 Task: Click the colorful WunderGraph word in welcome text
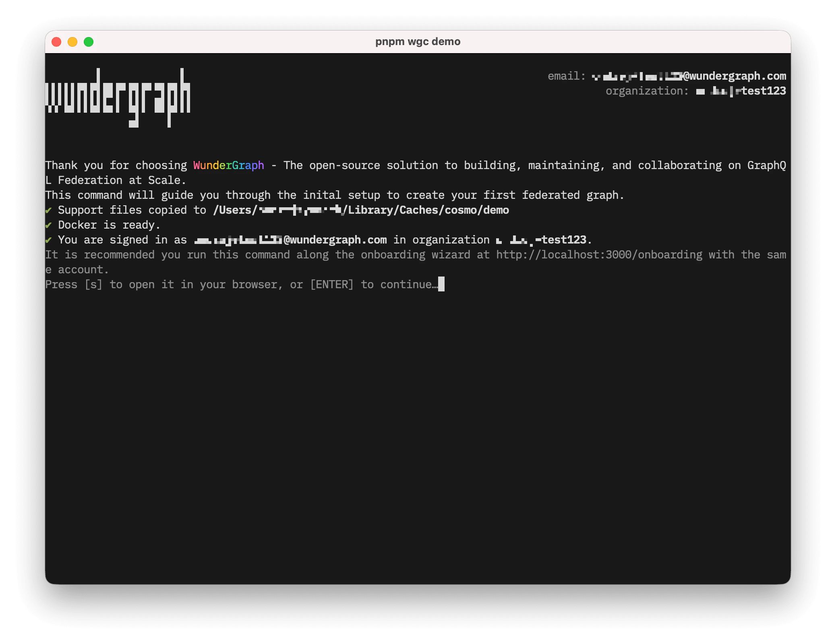[x=228, y=165]
